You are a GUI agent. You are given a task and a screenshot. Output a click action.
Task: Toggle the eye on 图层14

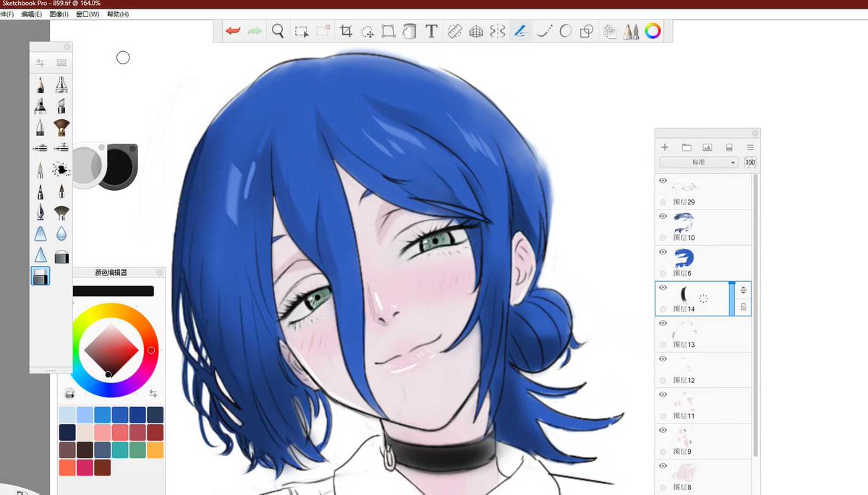(x=663, y=288)
